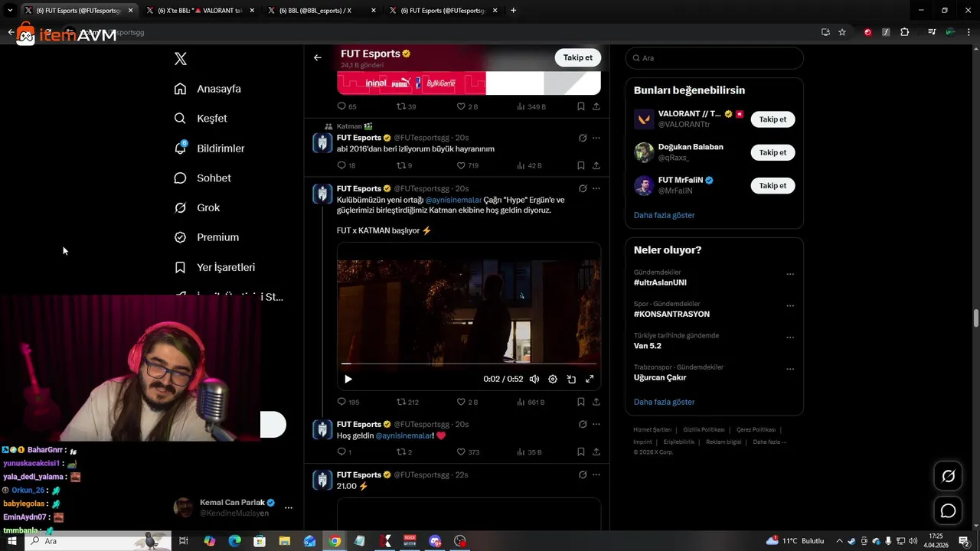Toggle picture-in-picture on the video
The height and width of the screenshot is (551, 980).
(x=571, y=379)
